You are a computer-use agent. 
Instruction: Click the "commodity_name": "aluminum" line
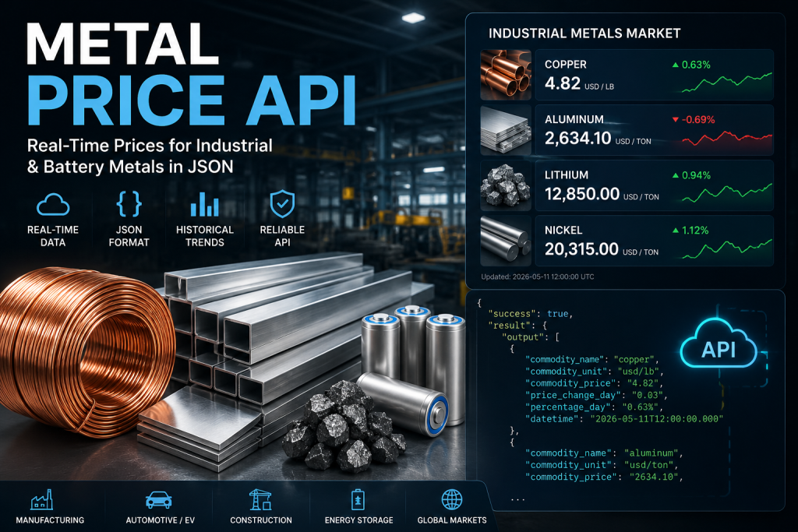click(x=604, y=453)
